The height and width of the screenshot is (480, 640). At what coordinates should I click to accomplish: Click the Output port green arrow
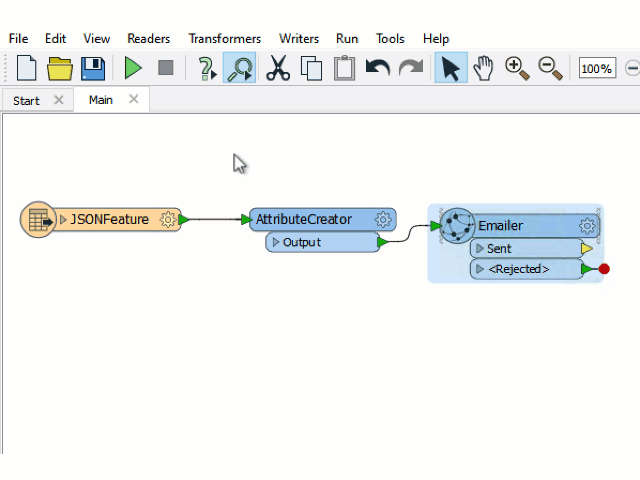[x=383, y=242]
